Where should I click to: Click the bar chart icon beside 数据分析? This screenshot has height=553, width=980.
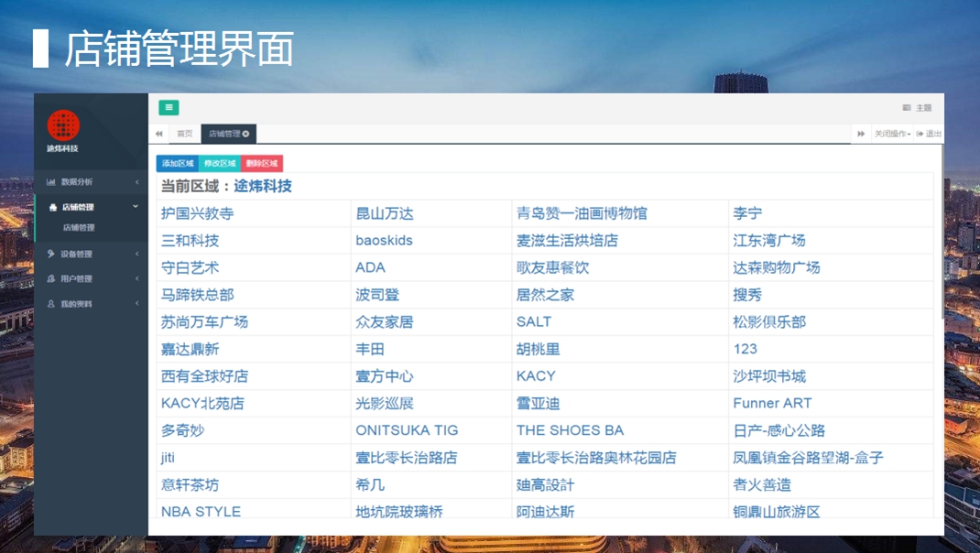[50, 182]
